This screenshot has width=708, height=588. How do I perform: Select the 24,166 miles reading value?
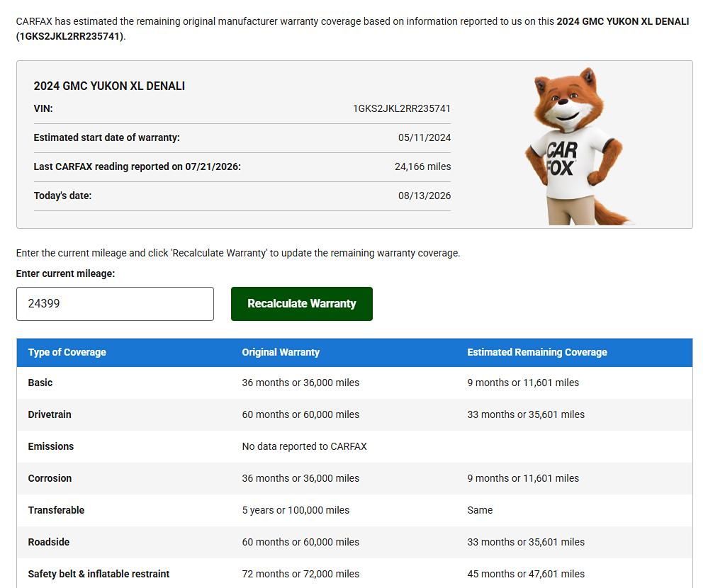point(422,166)
